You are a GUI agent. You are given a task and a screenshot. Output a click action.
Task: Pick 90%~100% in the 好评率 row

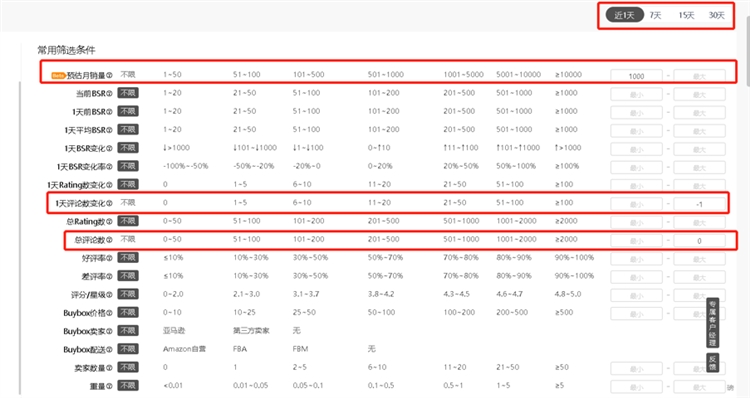tap(574, 257)
